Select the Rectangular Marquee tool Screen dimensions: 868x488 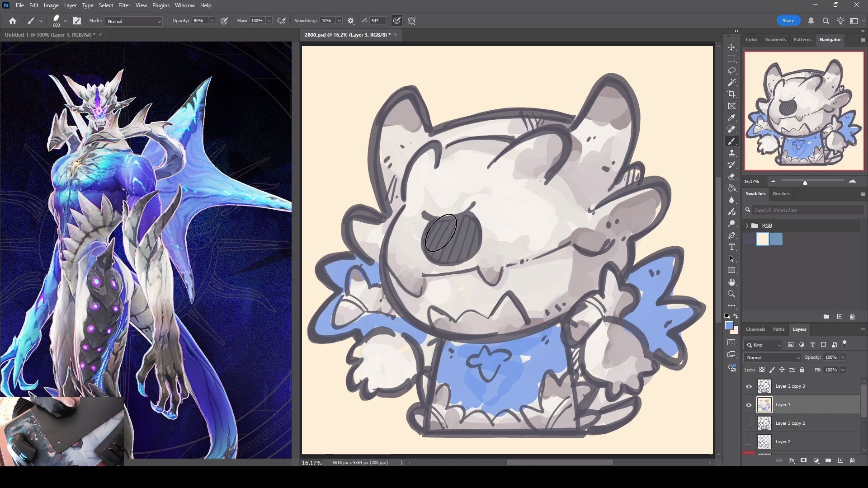click(x=731, y=59)
